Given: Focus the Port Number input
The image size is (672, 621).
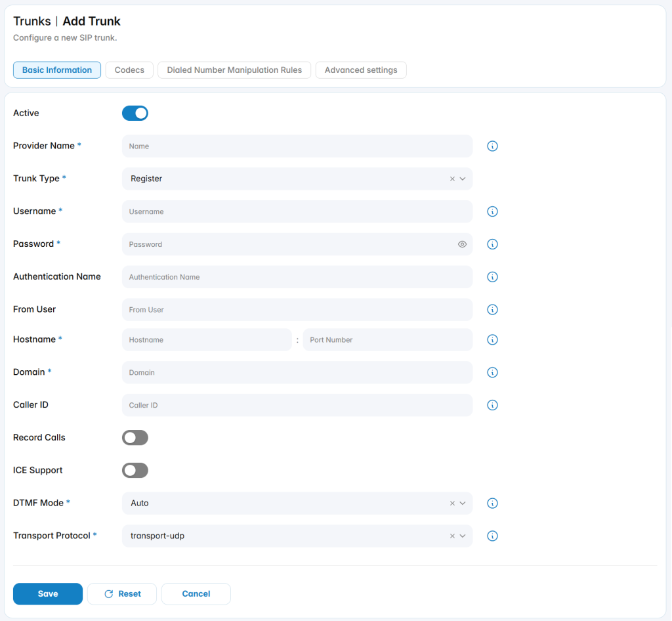Looking at the screenshot, I should (388, 340).
